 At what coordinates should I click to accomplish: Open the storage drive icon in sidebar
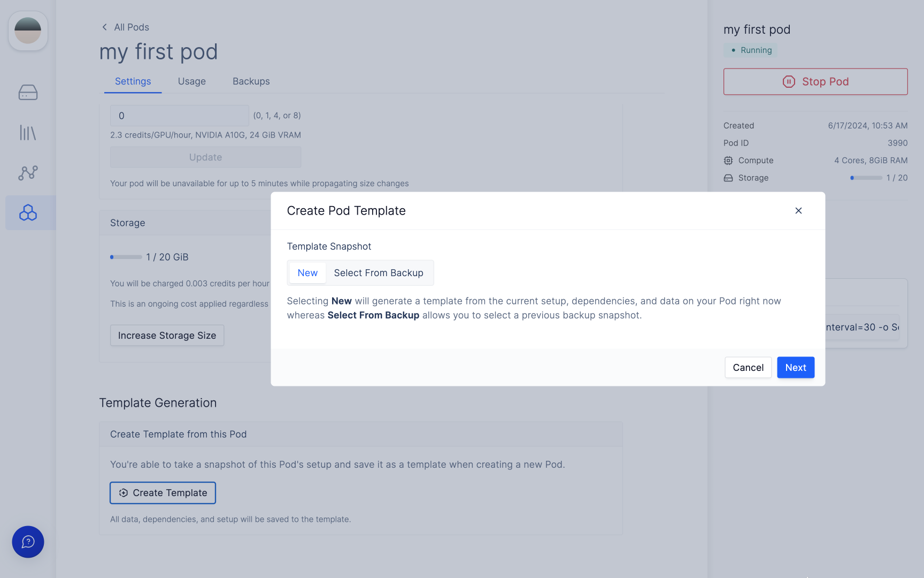click(x=28, y=92)
